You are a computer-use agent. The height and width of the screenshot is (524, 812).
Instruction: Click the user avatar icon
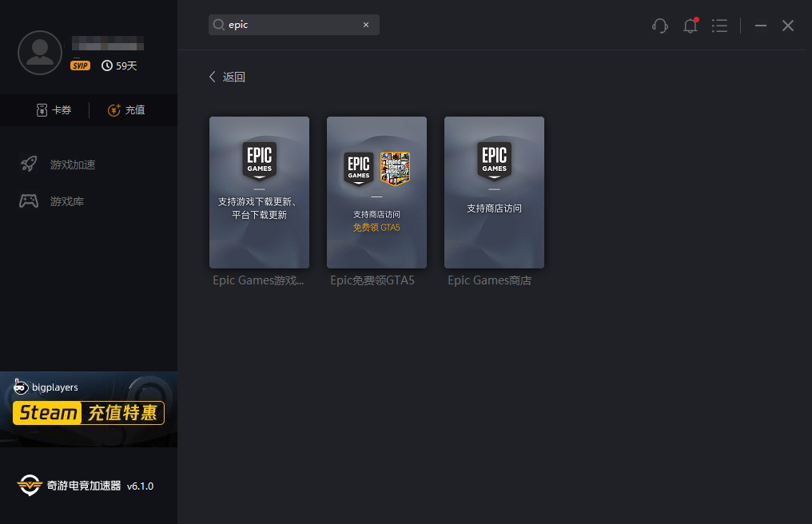[40, 53]
